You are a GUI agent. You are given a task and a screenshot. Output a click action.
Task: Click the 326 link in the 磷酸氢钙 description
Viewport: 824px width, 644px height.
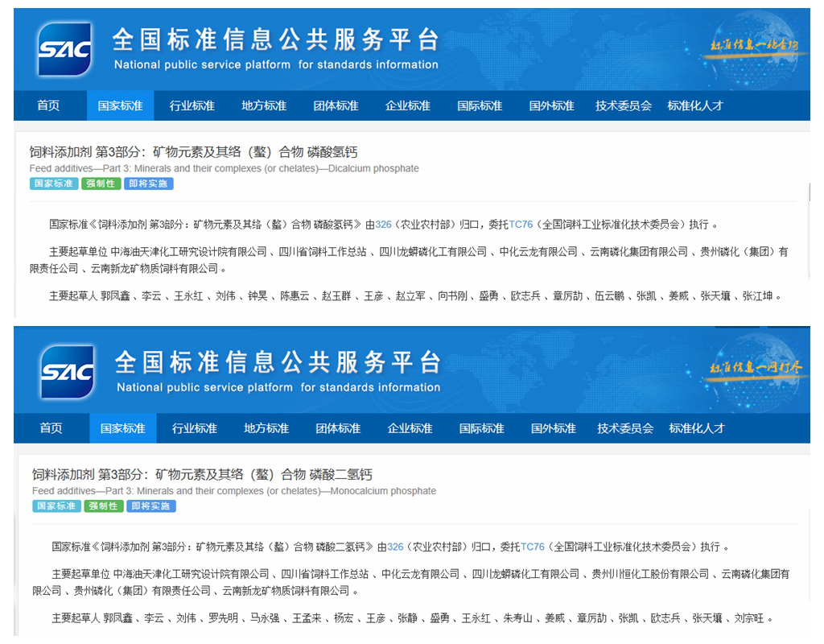(x=383, y=225)
